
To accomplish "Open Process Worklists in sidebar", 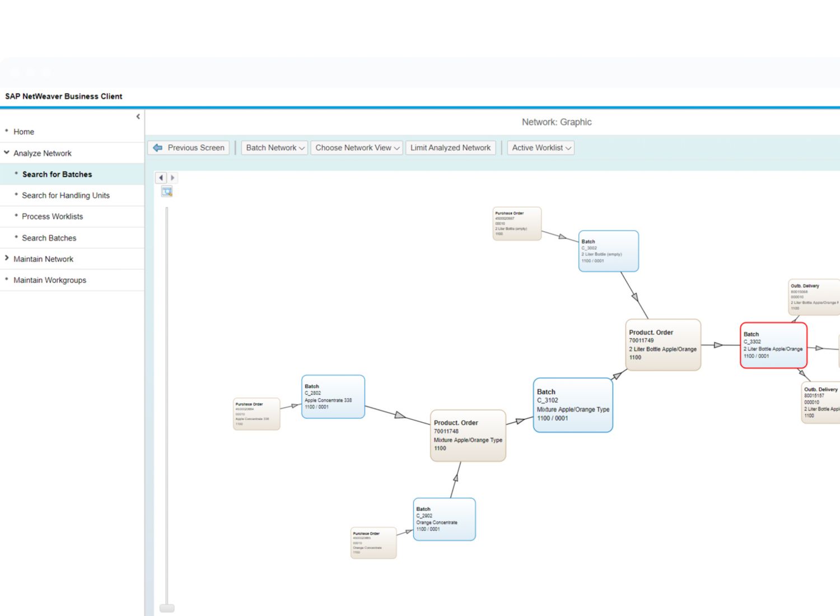I will (52, 217).
